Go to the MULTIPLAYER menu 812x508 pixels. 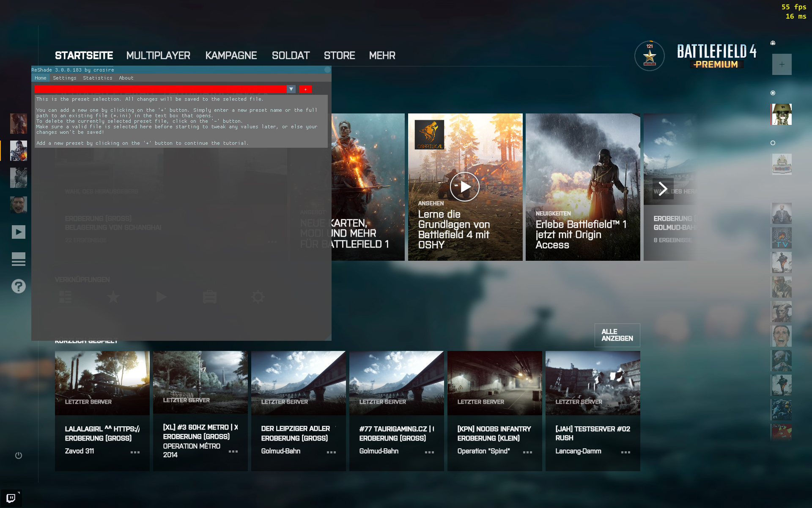(x=158, y=55)
